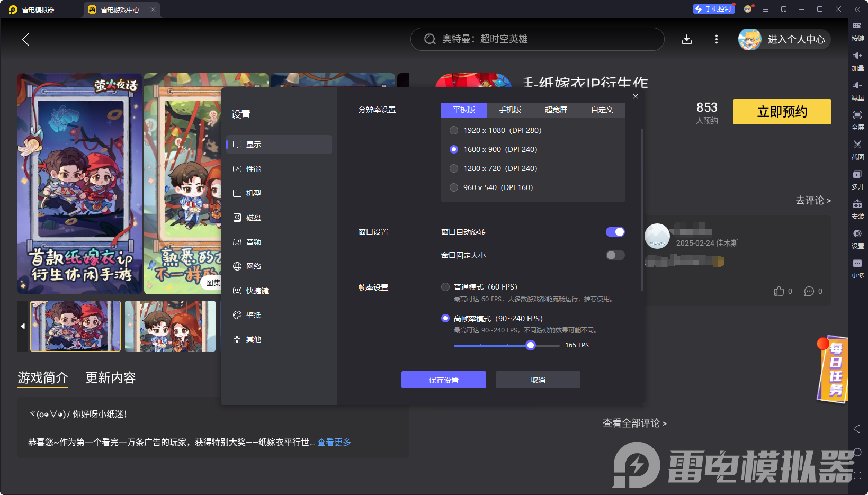Image resolution: width=868 pixels, height=495 pixels.
Task: Click 进入个人中心 profile button
Action: 784,39
